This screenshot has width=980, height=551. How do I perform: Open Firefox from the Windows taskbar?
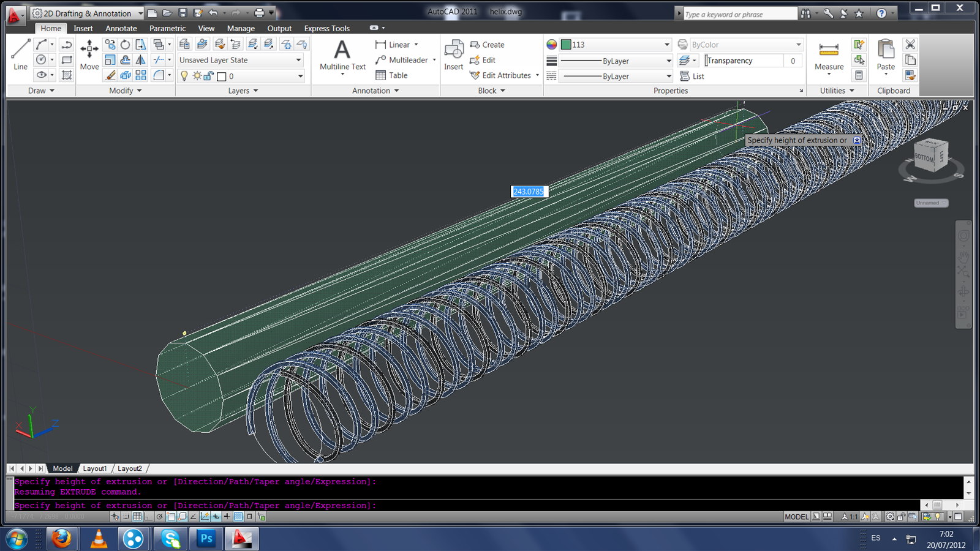click(x=61, y=539)
